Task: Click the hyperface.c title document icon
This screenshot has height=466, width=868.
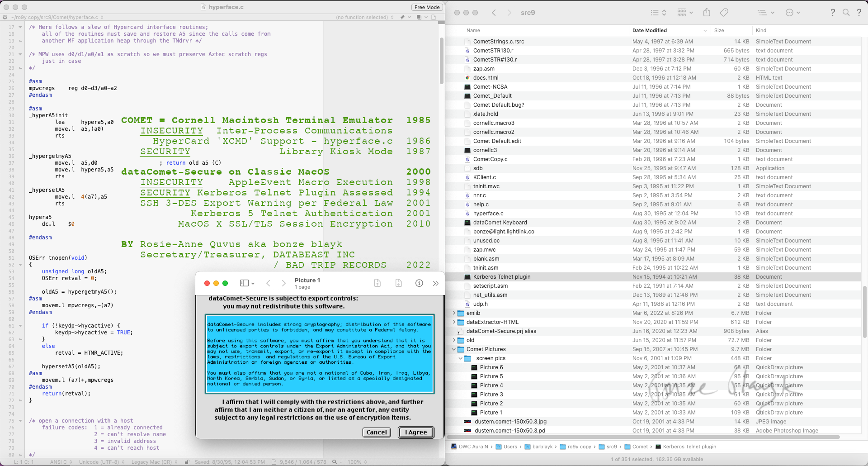Action: (204, 7)
